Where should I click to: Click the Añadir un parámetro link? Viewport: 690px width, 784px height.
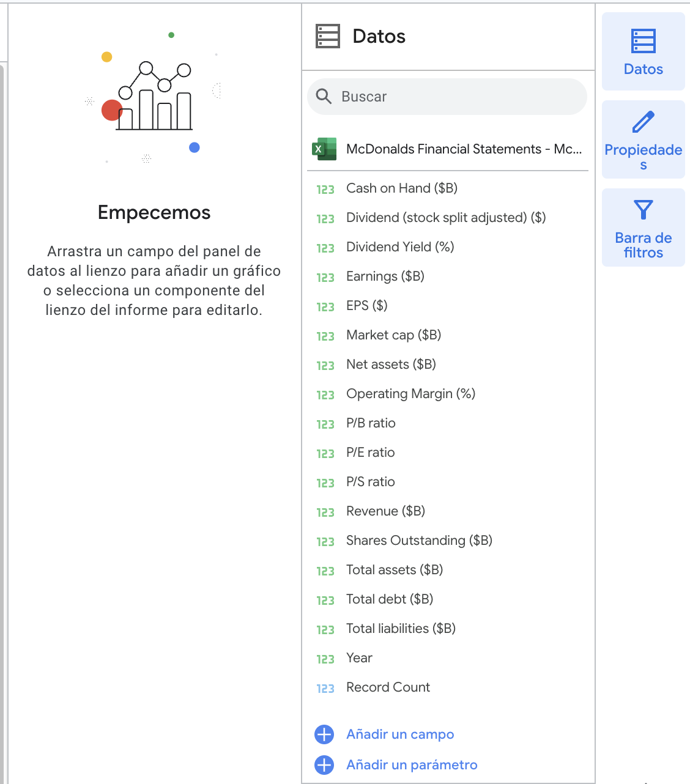coord(412,765)
